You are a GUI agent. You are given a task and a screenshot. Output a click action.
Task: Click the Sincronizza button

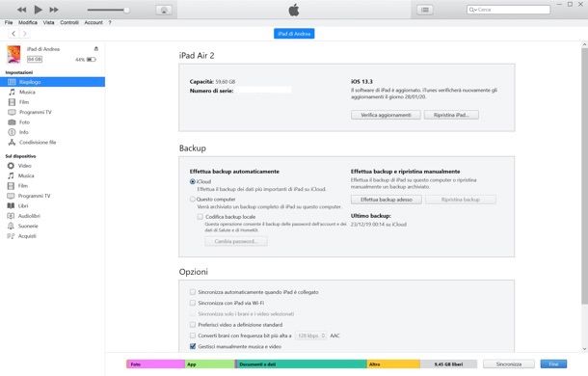[509, 364]
